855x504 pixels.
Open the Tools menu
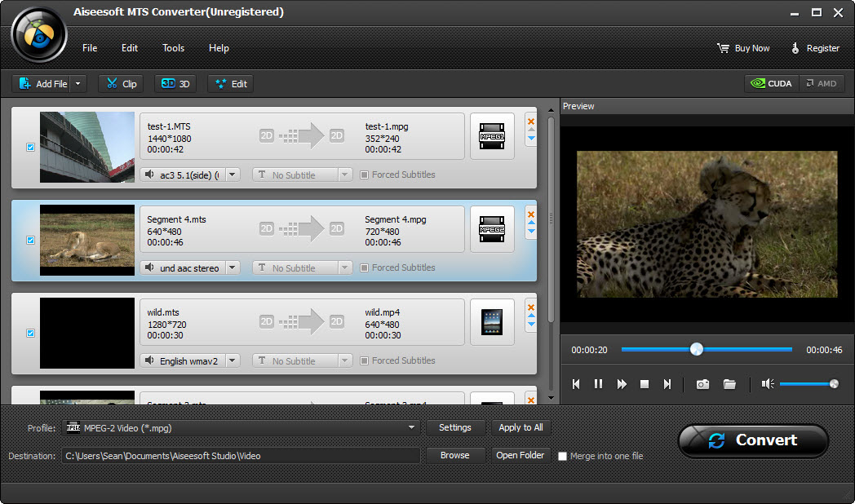174,48
